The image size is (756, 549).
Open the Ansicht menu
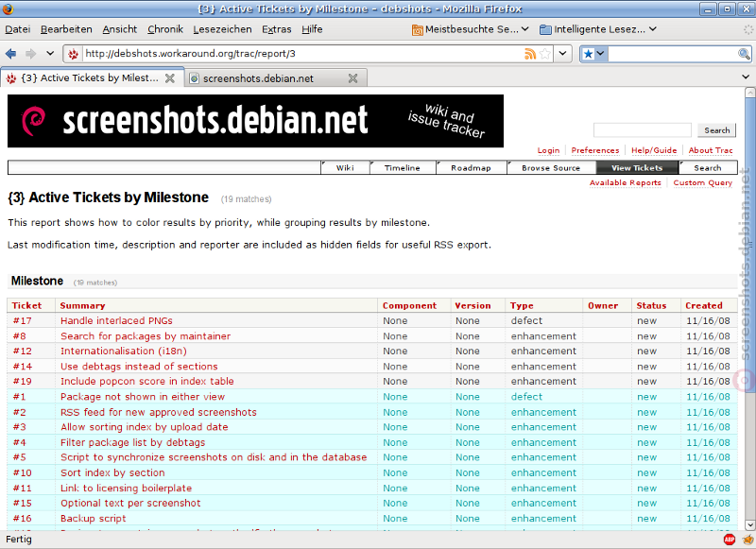[120, 29]
